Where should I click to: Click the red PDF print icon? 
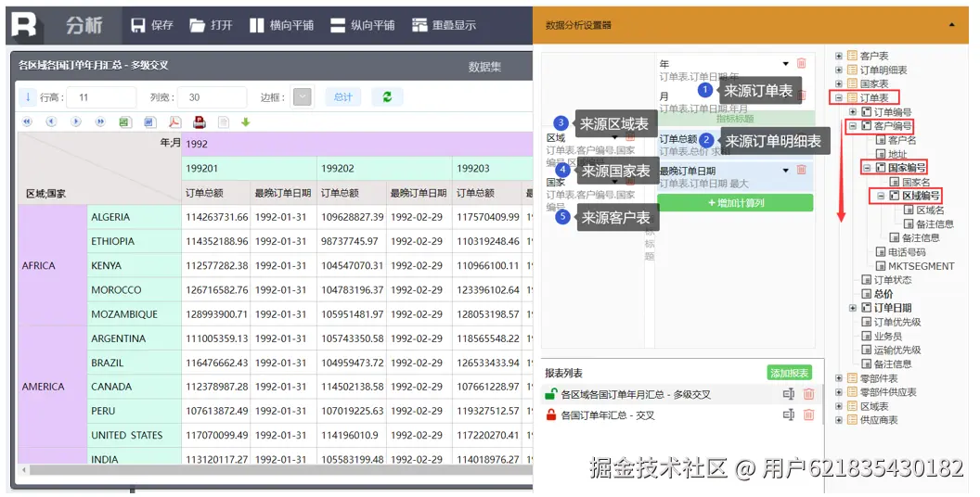tap(199, 121)
